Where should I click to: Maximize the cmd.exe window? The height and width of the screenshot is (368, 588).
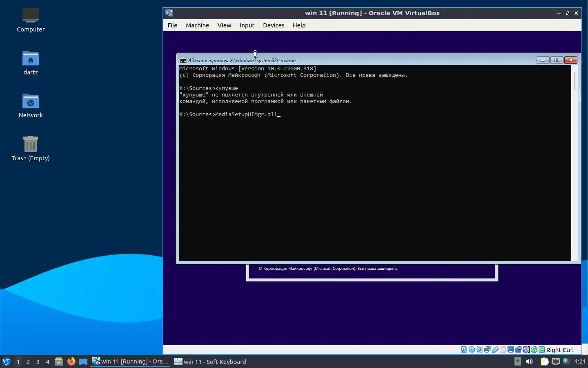(x=557, y=60)
